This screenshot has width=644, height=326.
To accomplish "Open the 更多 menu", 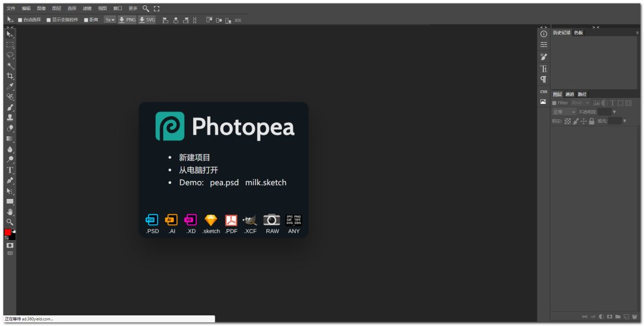I will click(x=133, y=8).
